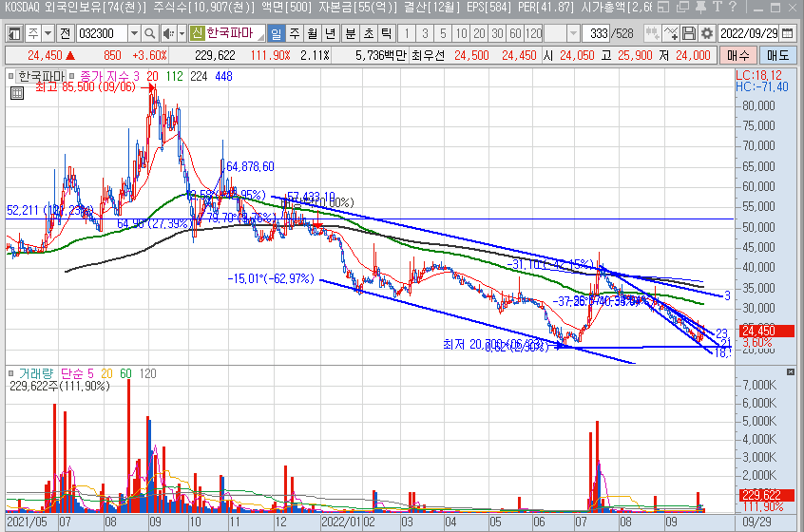Close volume panel with small x icon
The width and height of the screenshot is (804, 532).
point(790,371)
